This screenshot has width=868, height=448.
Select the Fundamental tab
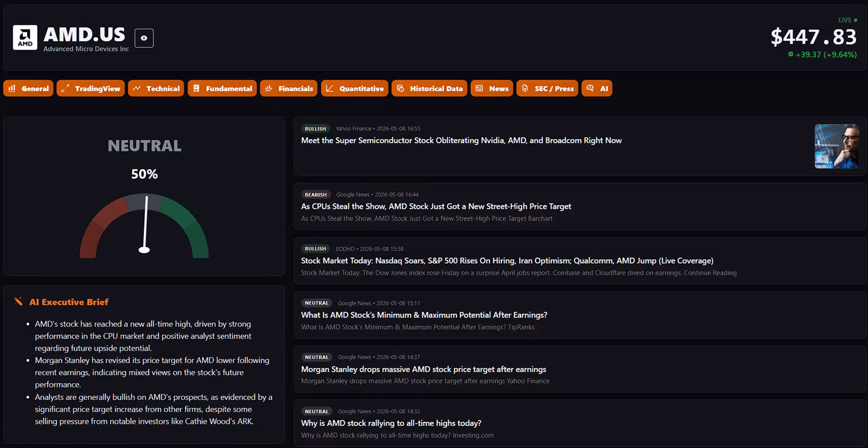point(222,88)
